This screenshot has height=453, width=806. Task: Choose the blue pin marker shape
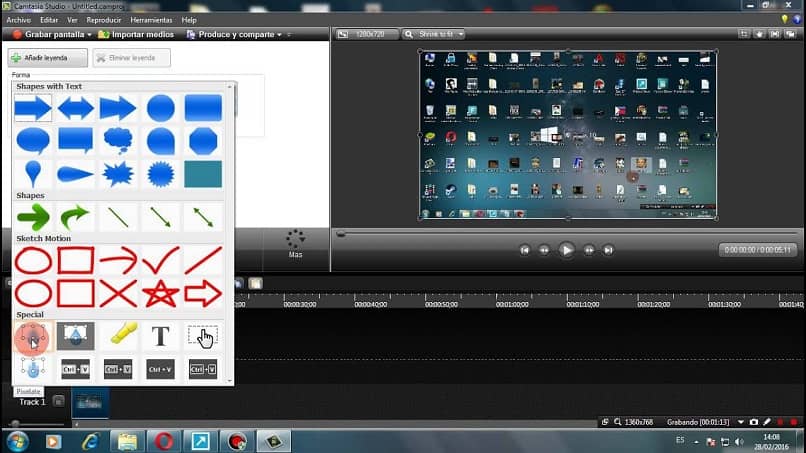click(x=33, y=174)
